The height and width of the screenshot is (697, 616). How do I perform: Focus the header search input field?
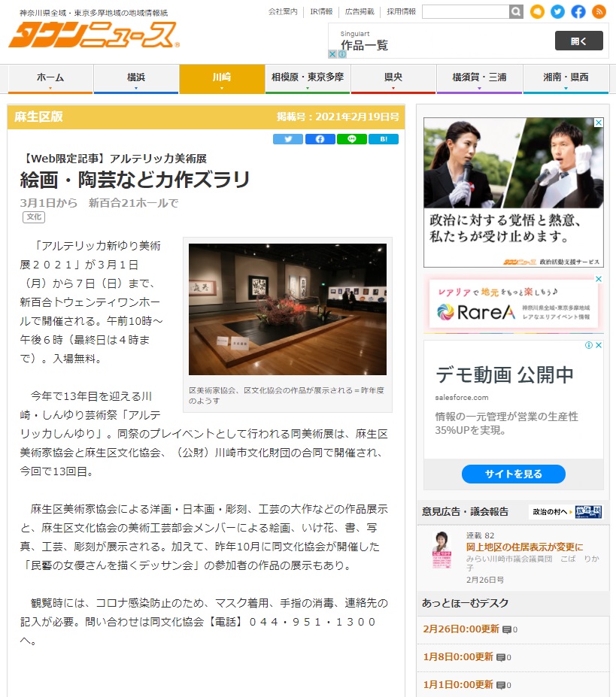465,12
